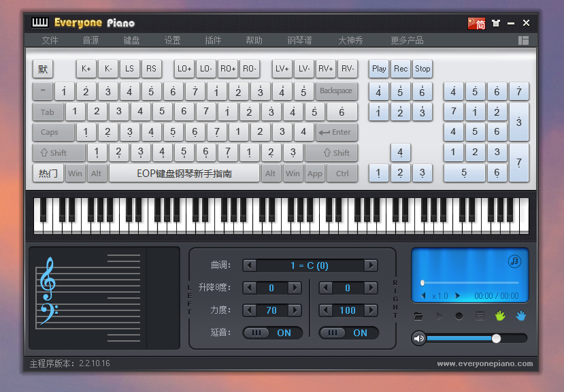564x392 pixels.
Task: Click the Tab key on the virtual keyboard
Action: (48, 112)
